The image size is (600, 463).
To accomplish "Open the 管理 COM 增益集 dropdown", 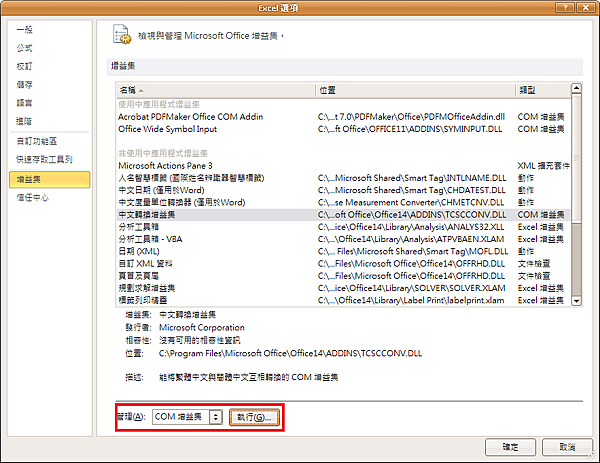I will tap(187, 417).
